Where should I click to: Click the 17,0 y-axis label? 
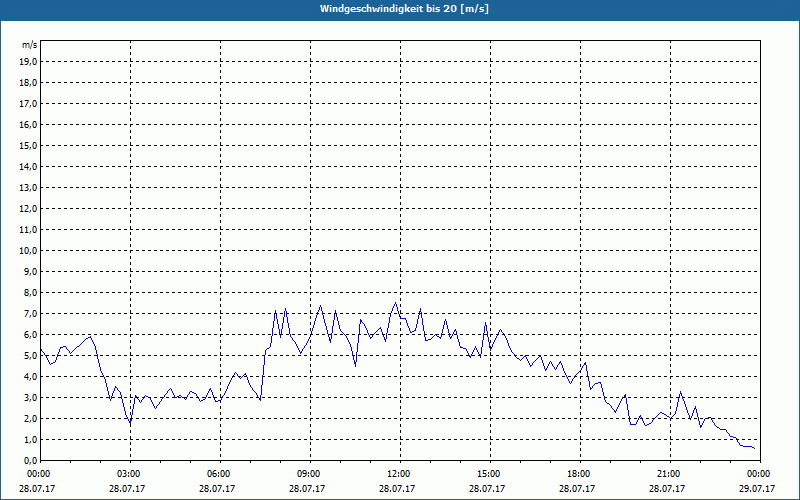28,104
